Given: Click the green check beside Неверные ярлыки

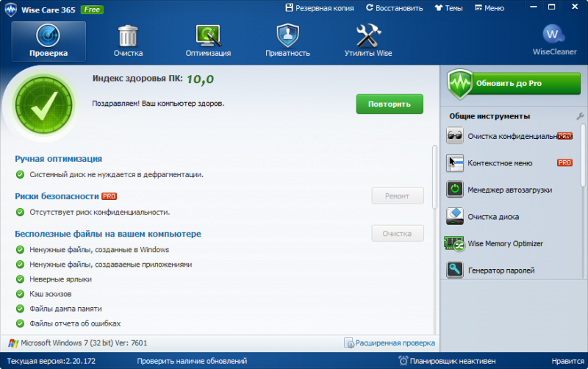Looking at the screenshot, I should click(x=21, y=279).
